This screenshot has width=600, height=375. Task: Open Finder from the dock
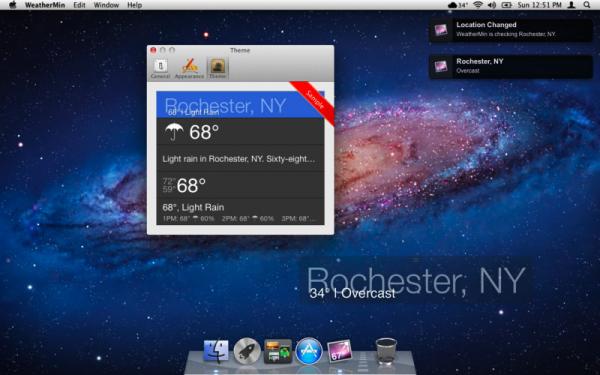[216, 351]
